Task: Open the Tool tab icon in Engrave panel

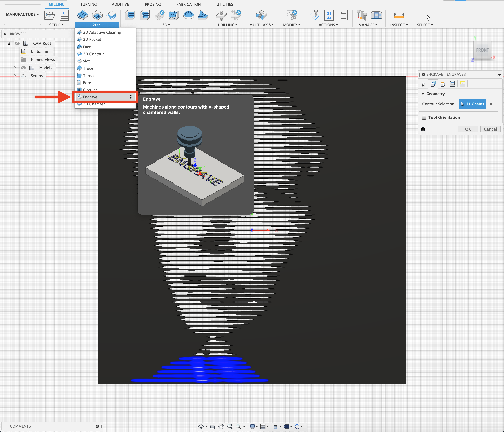Action: [x=423, y=84]
